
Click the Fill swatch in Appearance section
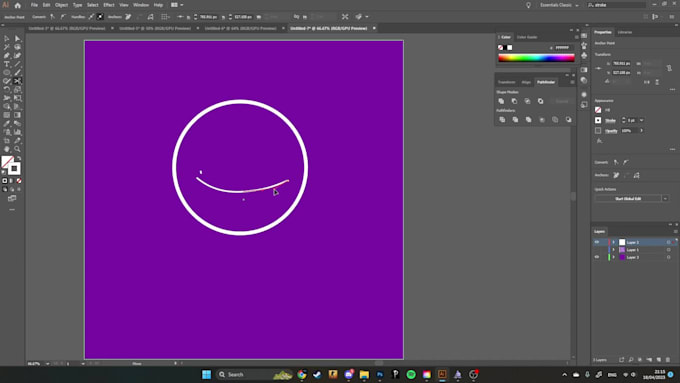pos(598,110)
